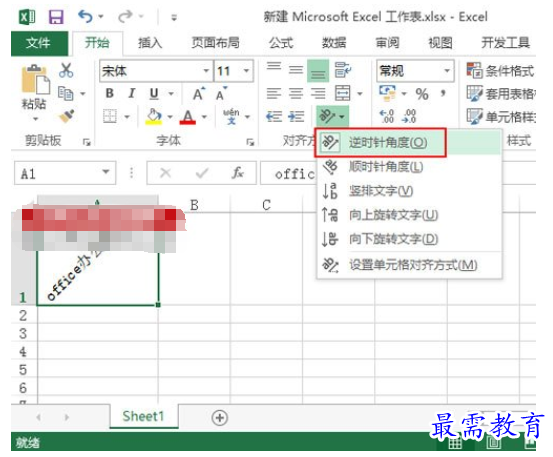Click the wén phonetic guide icon
The height and width of the screenshot is (457, 553).
231,116
